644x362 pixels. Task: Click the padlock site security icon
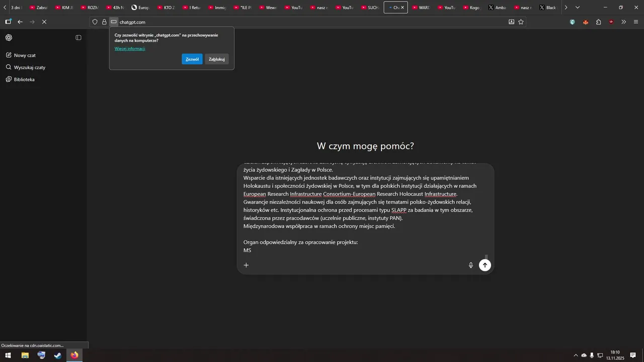click(x=104, y=22)
